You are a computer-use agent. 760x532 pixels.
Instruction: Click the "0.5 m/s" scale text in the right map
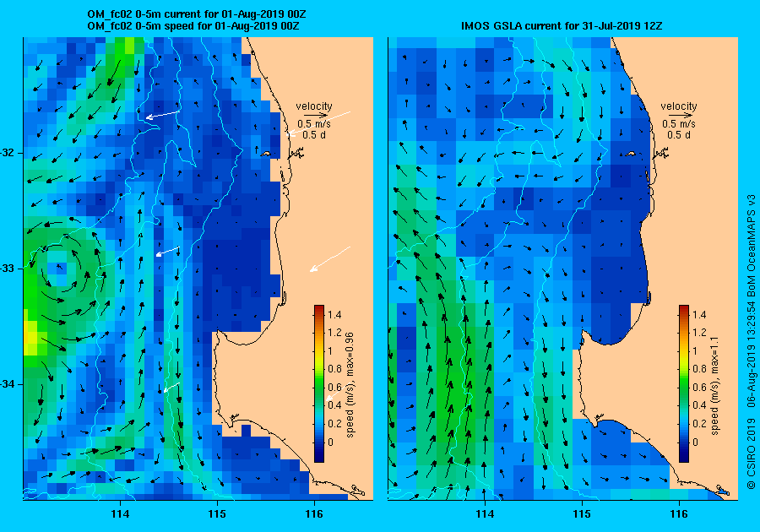(679, 124)
